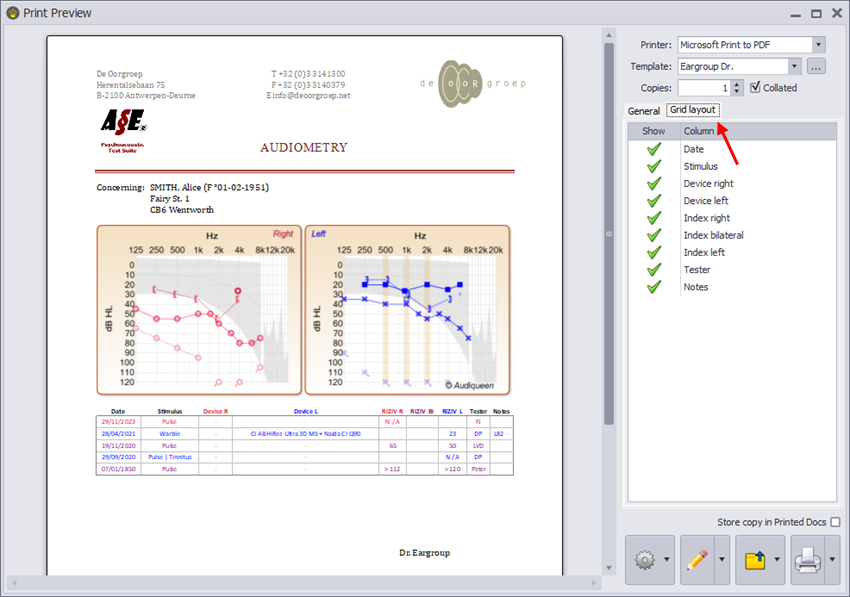Decrease the Copies count with down arrow
The image size is (850, 597).
737,92
